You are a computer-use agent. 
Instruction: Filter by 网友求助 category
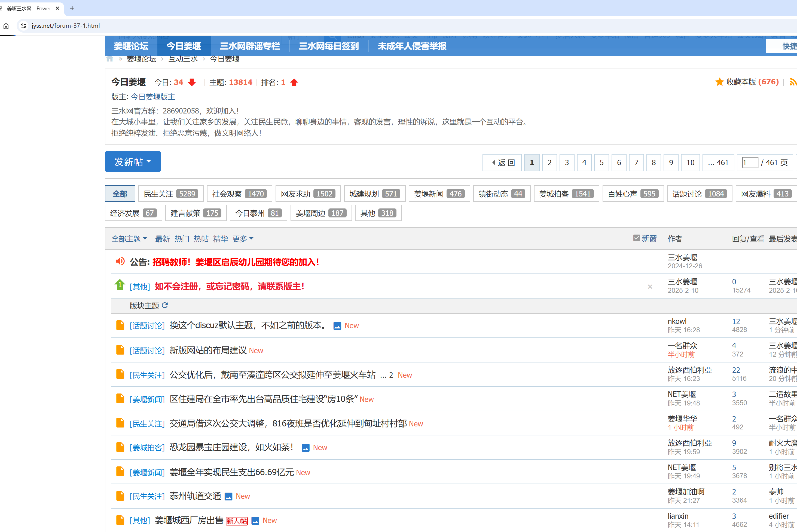point(308,194)
